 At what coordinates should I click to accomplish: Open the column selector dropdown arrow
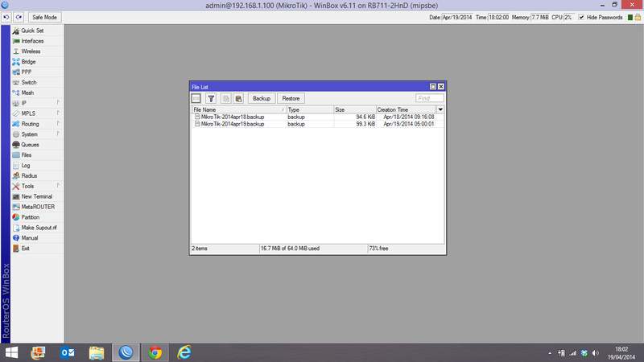point(440,109)
